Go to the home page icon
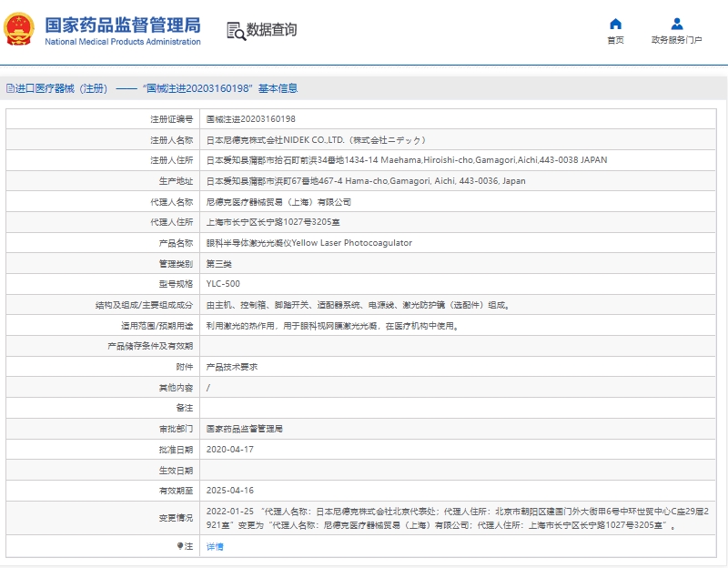The image size is (728, 568). 616,24
